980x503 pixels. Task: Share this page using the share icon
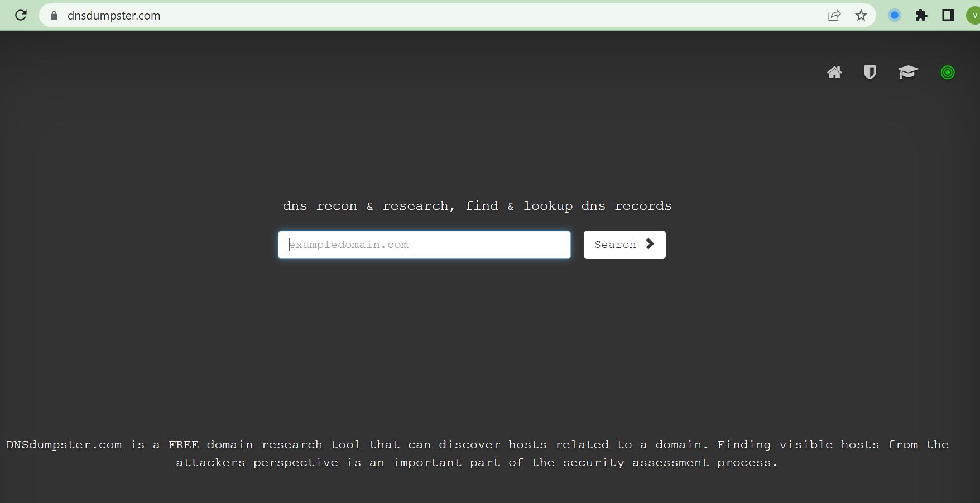click(x=834, y=16)
